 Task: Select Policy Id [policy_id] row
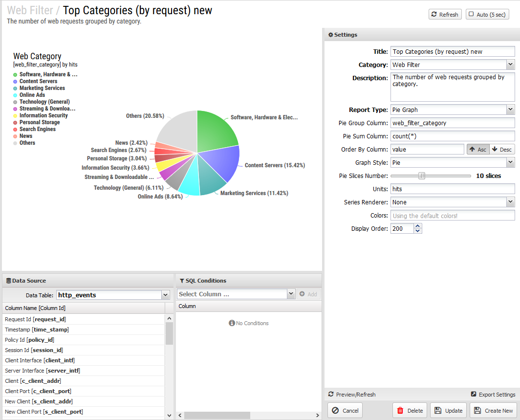(84, 340)
